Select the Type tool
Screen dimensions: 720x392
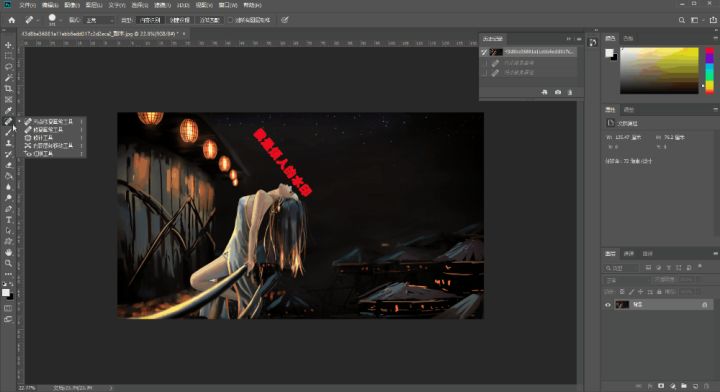point(8,220)
